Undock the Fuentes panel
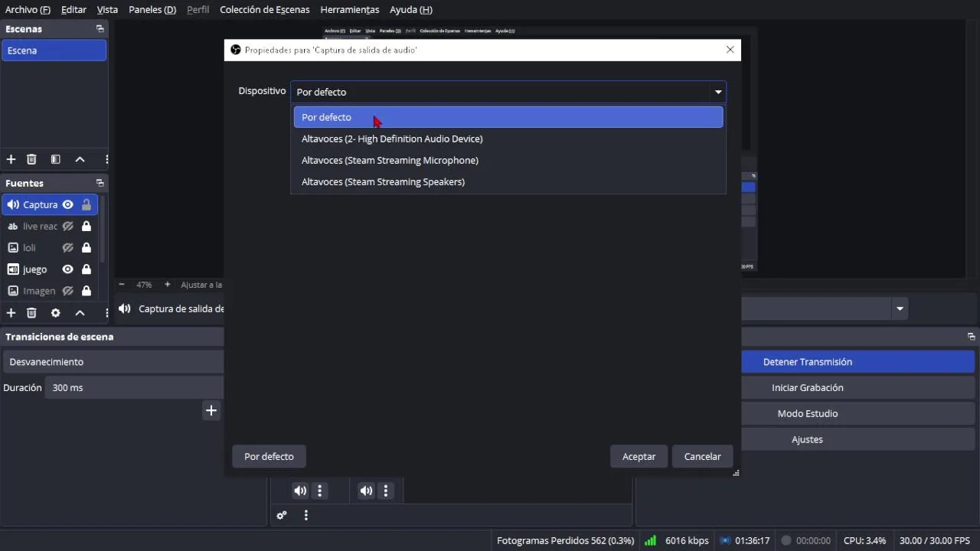 point(100,183)
